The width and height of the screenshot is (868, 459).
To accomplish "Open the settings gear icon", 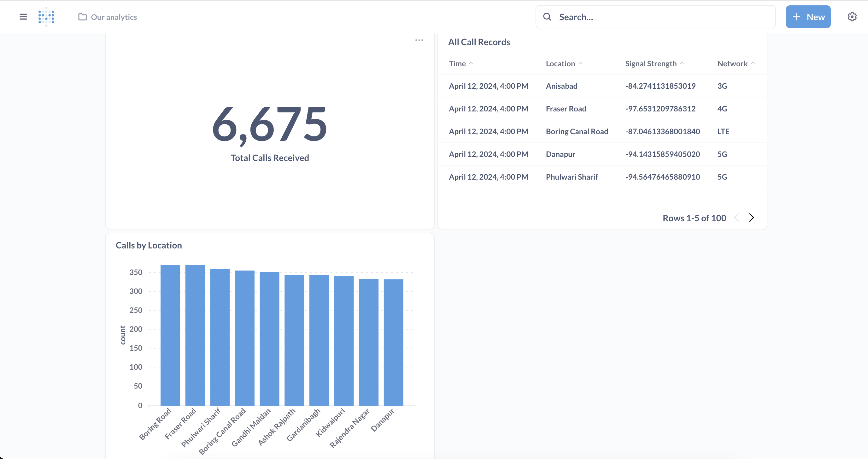I will pyautogui.click(x=852, y=17).
